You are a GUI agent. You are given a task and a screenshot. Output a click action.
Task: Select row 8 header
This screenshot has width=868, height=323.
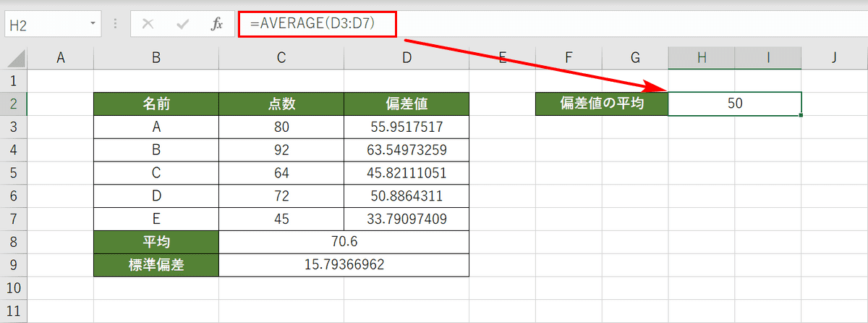pos(14,242)
